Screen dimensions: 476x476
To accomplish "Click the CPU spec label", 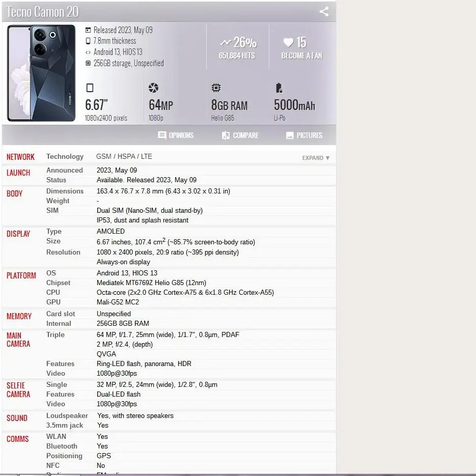I will (53, 292).
